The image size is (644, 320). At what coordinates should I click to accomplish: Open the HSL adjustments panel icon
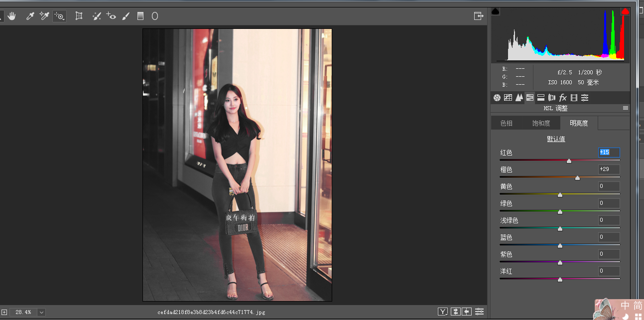pyautogui.click(x=530, y=98)
